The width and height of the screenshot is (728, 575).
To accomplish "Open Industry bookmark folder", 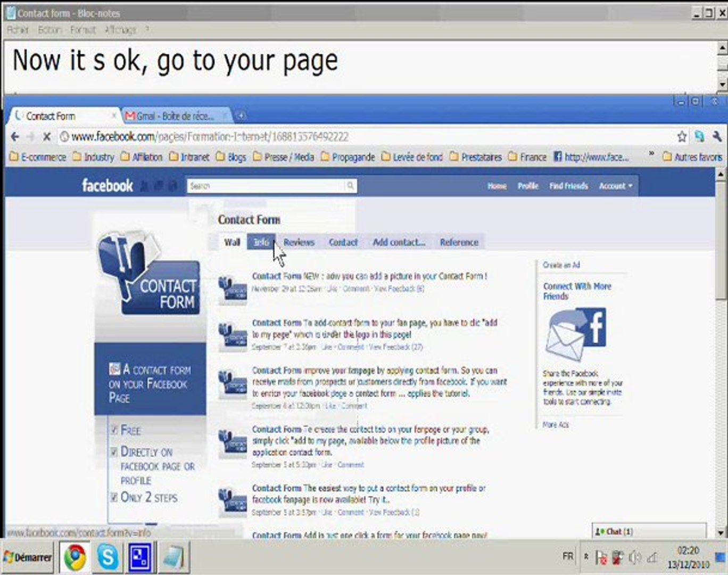I will pos(93,157).
